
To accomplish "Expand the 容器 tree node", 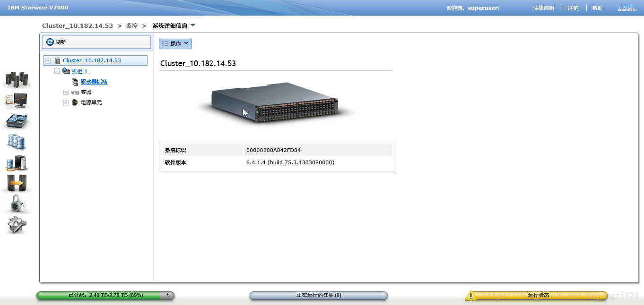I will coord(66,92).
